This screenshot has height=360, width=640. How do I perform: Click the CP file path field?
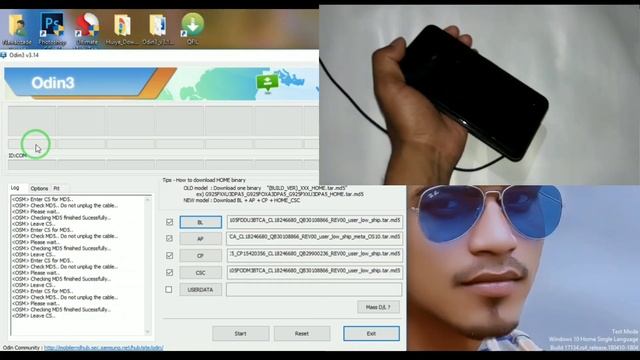(314, 255)
